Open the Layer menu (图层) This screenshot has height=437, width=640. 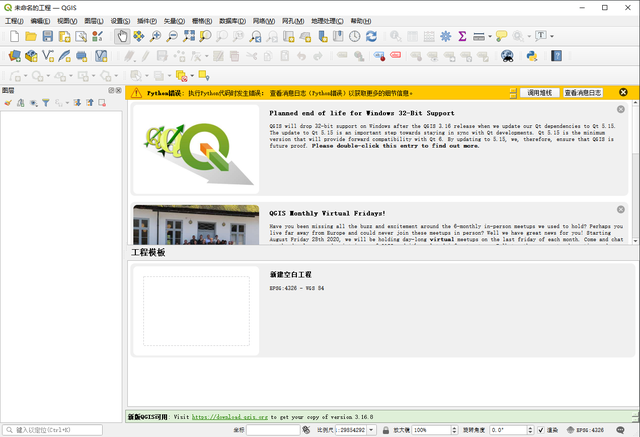93,21
